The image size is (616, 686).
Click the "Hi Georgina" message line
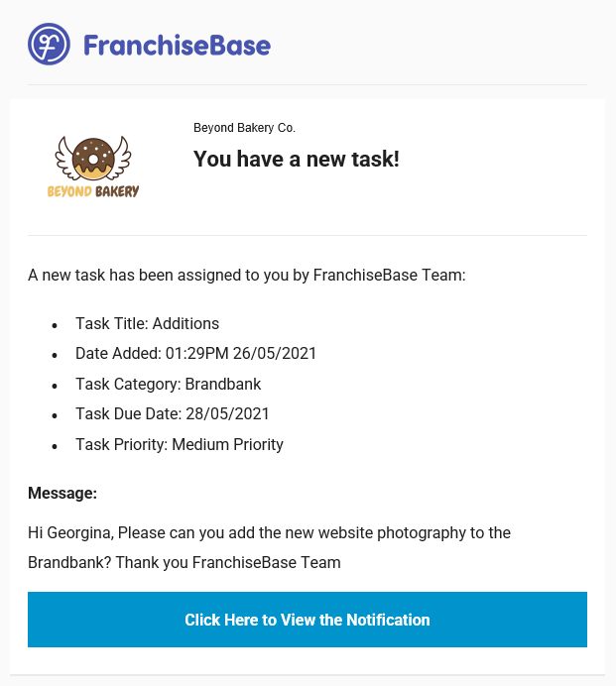click(269, 532)
